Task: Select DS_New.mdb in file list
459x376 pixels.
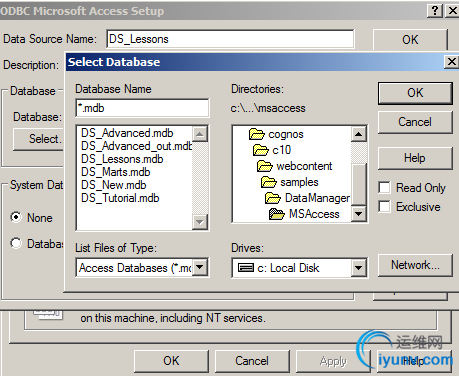Action: (114, 185)
